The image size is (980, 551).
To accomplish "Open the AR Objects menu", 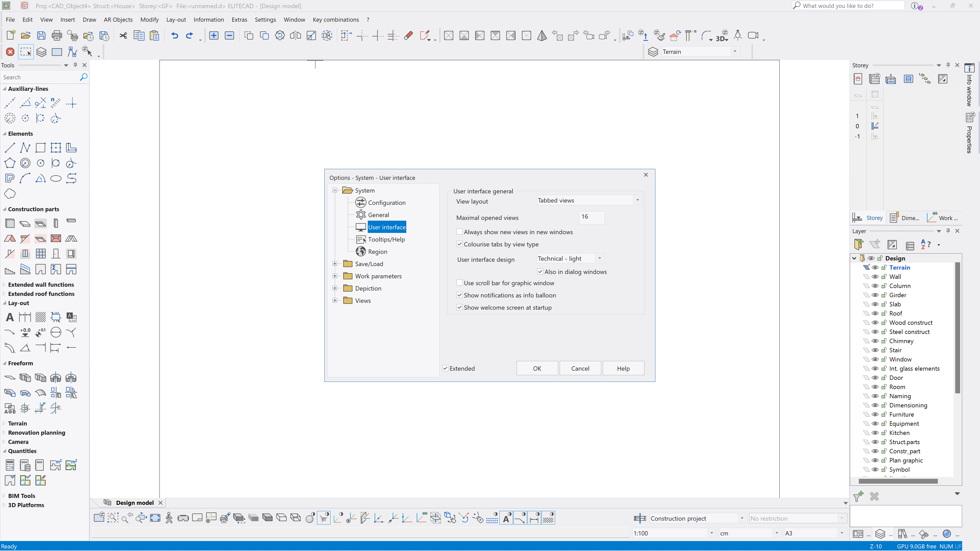I will click(x=118, y=19).
